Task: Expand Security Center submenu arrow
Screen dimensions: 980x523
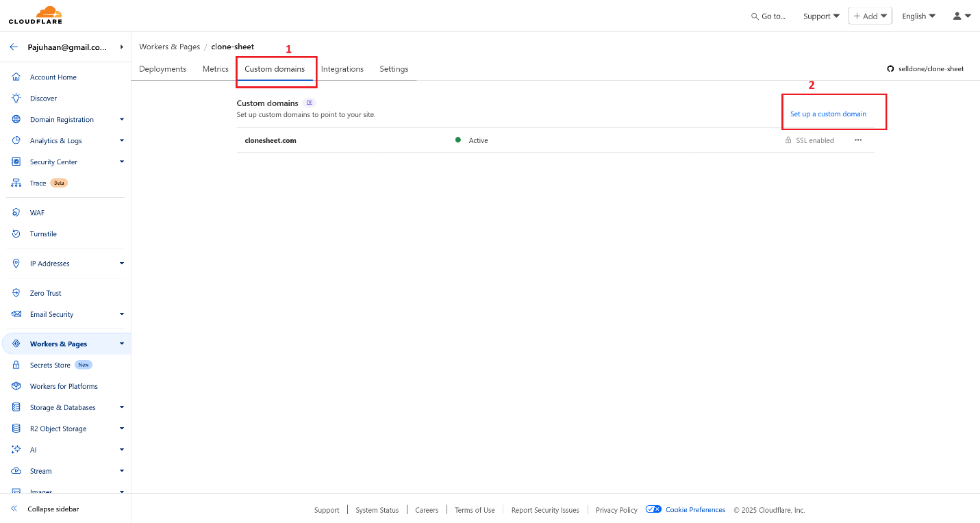Action: [122, 162]
